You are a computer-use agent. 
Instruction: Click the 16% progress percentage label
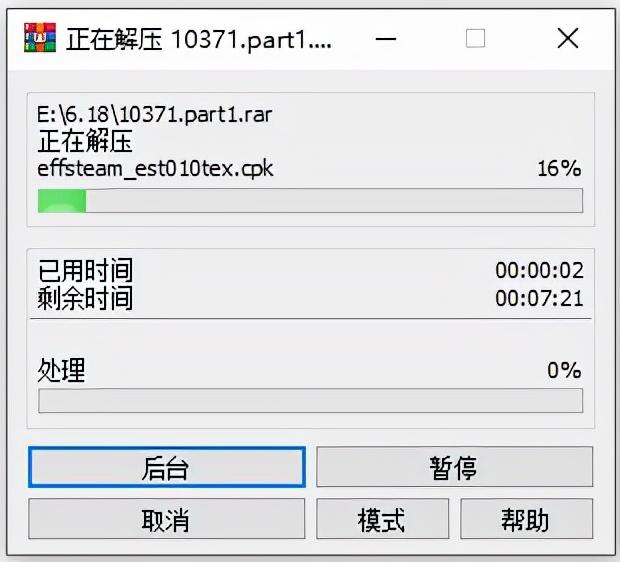[x=559, y=168]
